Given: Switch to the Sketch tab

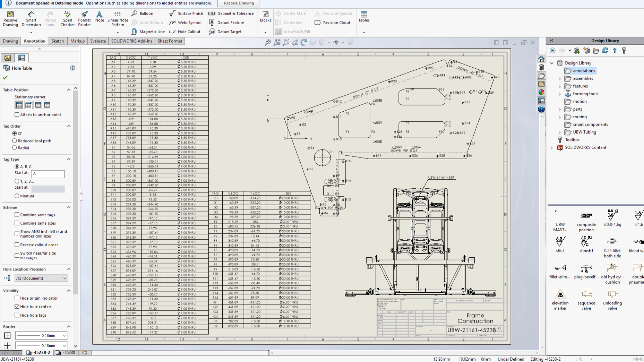Looking at the screenshot, I should tap(57, 41).
